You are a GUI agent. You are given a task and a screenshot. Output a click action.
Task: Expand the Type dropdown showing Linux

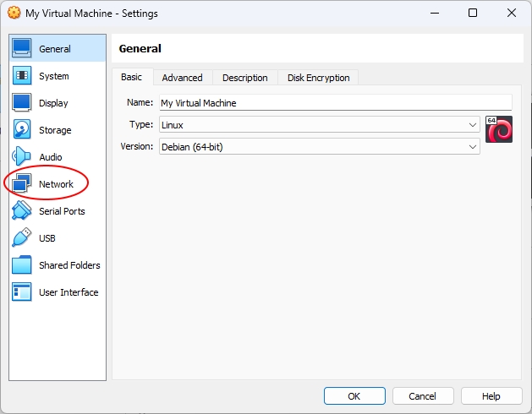(x=319, y=125)
